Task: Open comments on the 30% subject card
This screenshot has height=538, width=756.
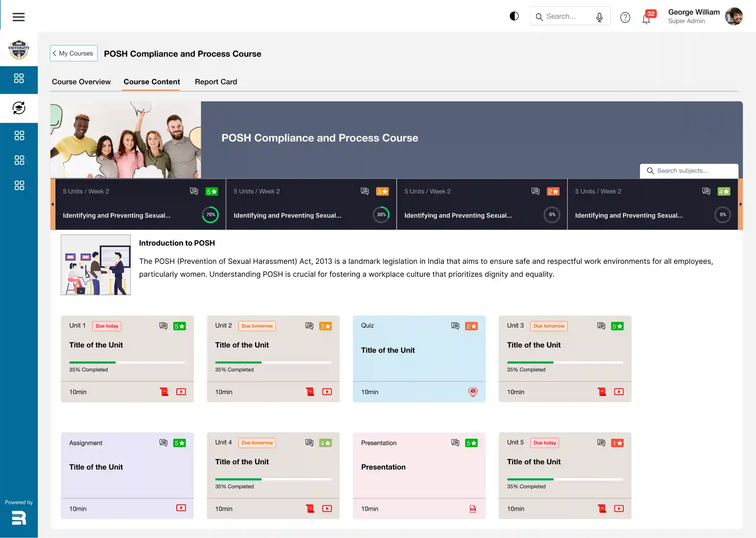Action: [365, 191]
